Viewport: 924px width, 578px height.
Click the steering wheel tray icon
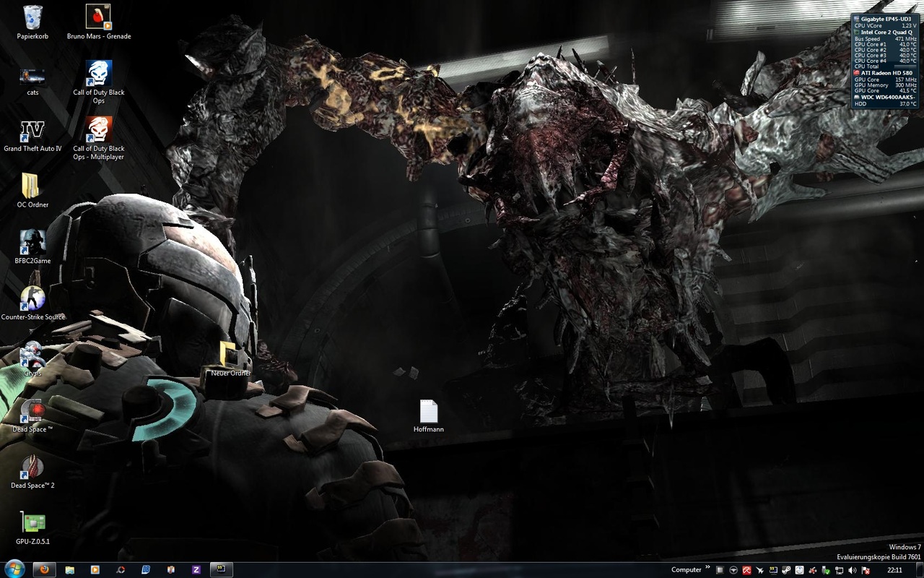point(733,570)
